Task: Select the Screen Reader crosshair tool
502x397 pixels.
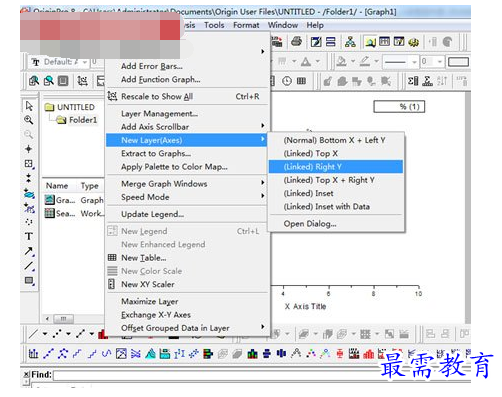Action: coord(29,149)
